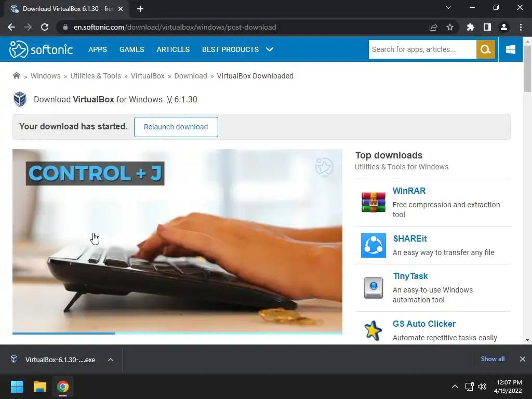This screenshot has width=532, height=399.
Task: Open the VirtualBox breadcrumb link
Action: point(148,76)
